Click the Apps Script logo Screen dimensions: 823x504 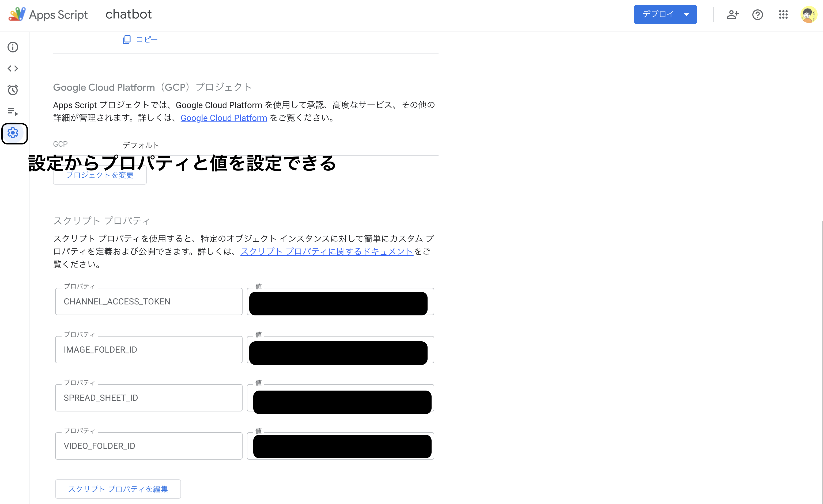coord(17,14)
